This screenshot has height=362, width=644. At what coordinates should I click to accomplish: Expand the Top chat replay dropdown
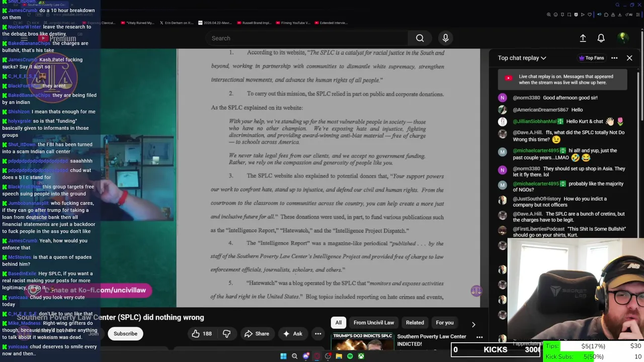[x=522, y=58]
